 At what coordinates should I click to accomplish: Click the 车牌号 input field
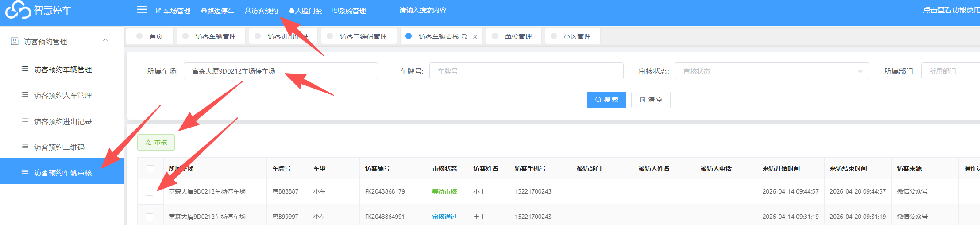(526, 71)
